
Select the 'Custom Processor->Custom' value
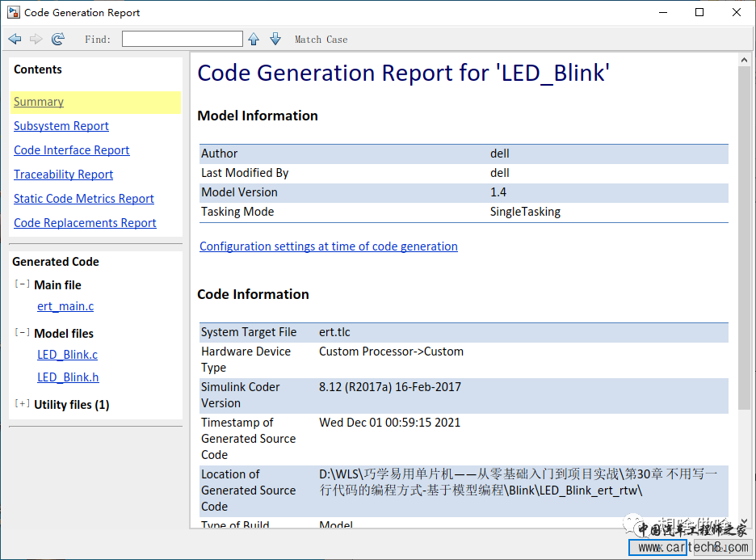[391, 352]
